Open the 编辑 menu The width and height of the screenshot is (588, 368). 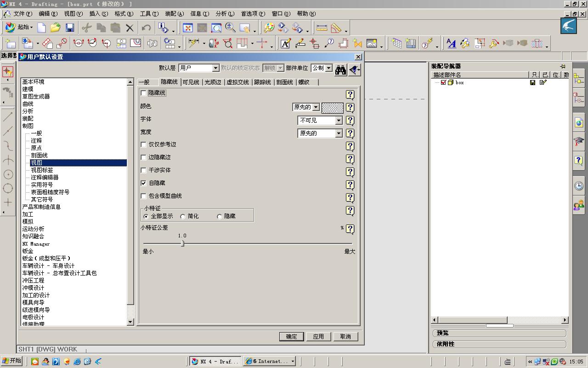point(48,14)
